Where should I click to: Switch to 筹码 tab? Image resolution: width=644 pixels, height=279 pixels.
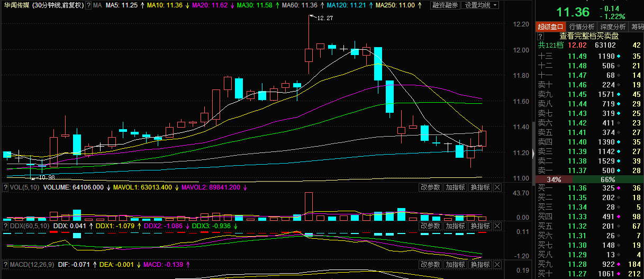click(x=637, y=26)
